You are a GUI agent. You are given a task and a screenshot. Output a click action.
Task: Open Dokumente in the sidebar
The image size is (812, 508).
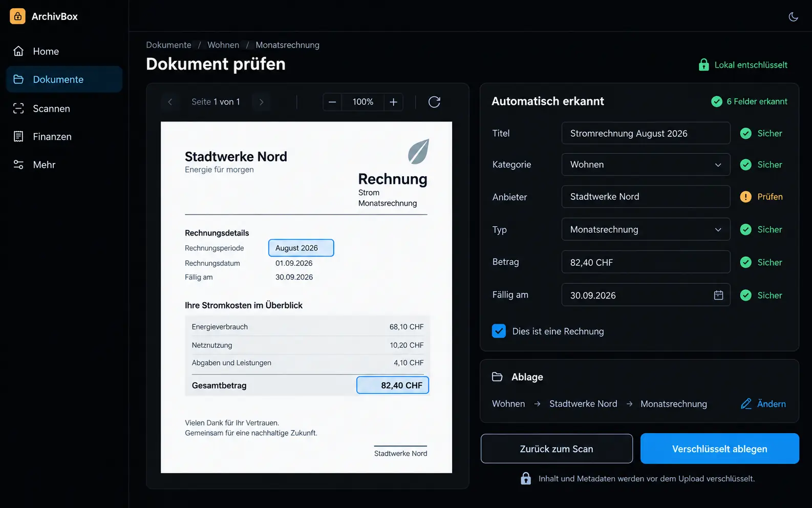pos(64,79)
